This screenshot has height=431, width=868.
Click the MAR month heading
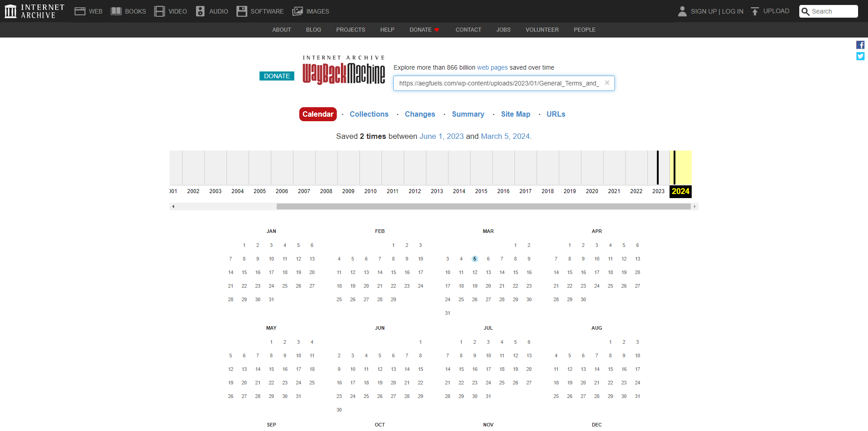click(x=488, y=231)
